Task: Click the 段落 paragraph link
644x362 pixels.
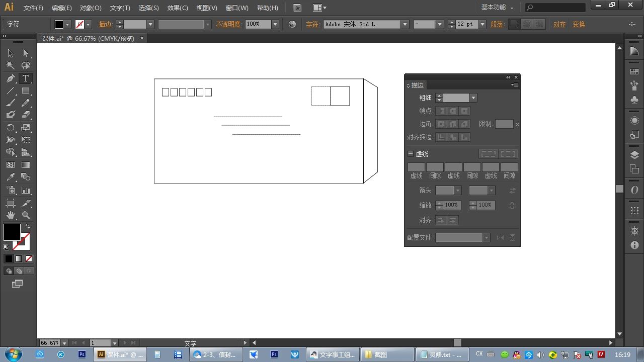Action: [497, 24]
